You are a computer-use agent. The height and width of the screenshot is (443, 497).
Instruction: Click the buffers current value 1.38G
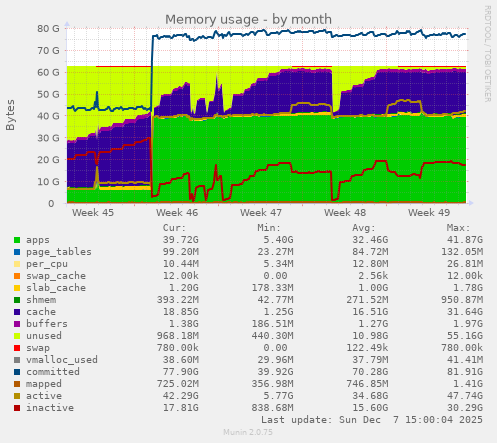coord(184,324)
